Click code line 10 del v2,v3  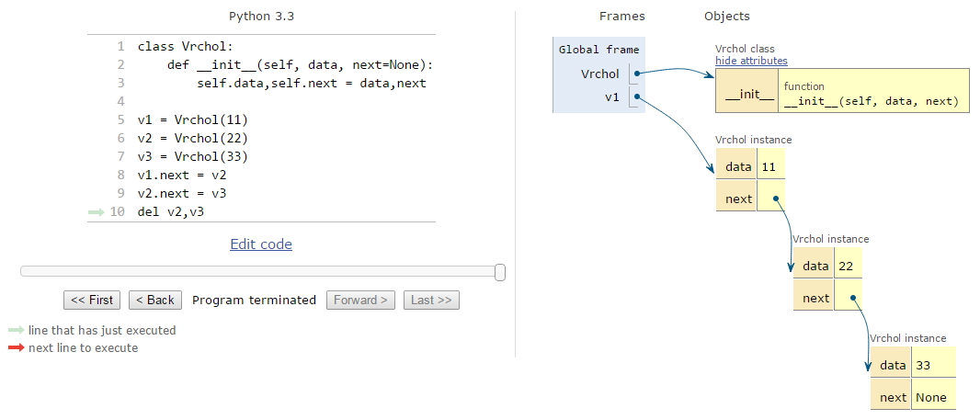pyautogui.click(x=171, y=212)
